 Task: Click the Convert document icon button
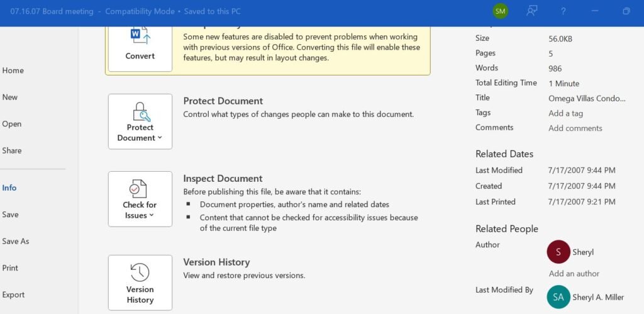(x=140, y=45)
